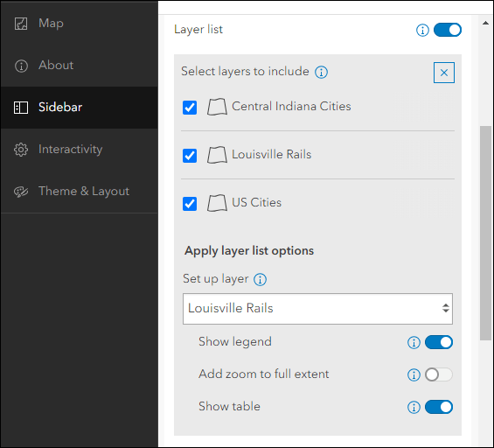Enable Add zoom to full extent toggle
494x448 pixels.
439,374
